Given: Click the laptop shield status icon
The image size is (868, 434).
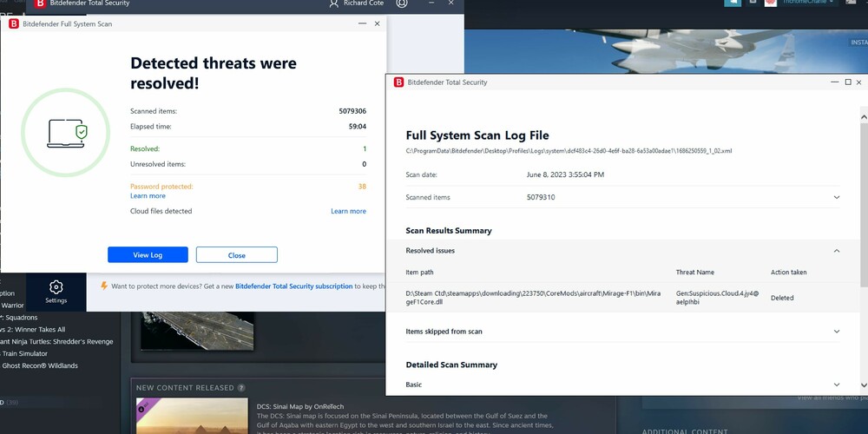Looking at the screenshot, I should [x=67, y=134].
